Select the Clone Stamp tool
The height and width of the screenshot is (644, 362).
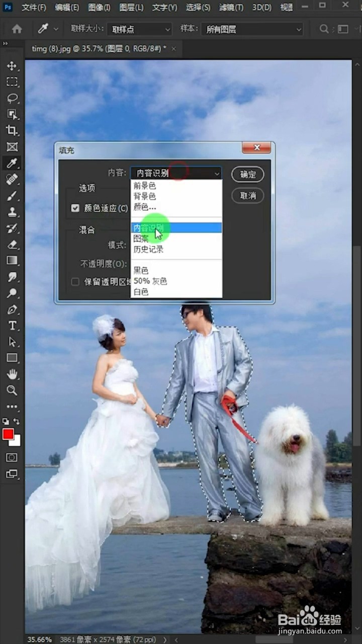[x=12, y=212]
